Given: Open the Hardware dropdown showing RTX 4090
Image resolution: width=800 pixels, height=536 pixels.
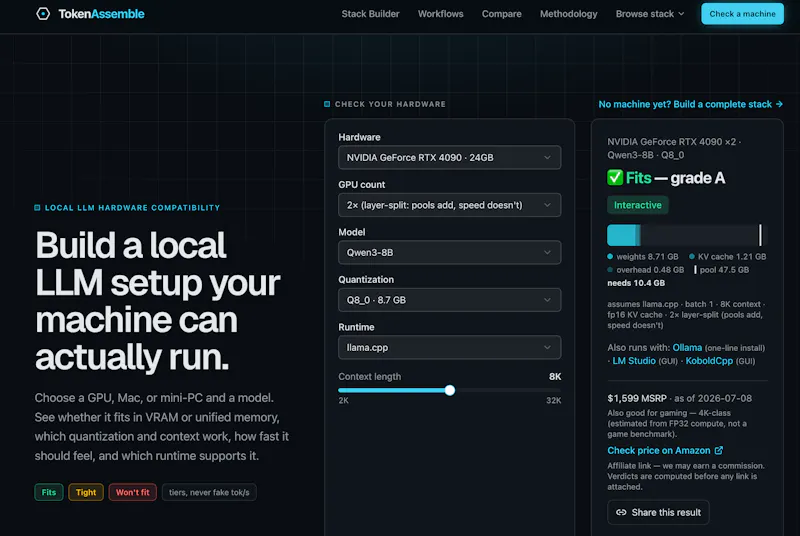Looking at the screenshot, I should pyautogui.click(x=449, y=158).
